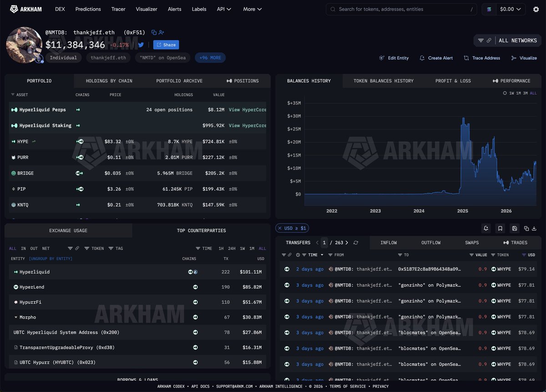Click the +96 MORE tags button

210,58
